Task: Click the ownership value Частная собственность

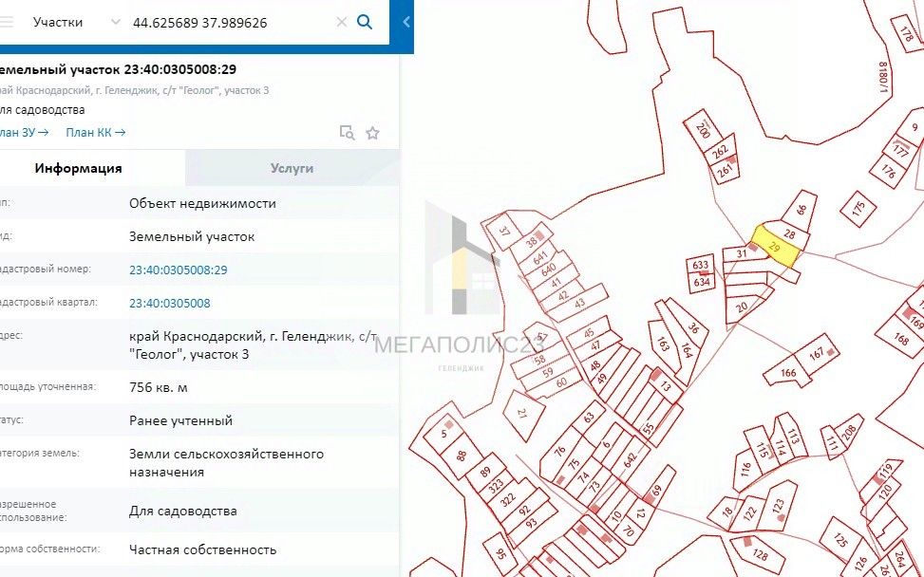Action: tap(202, 549)
